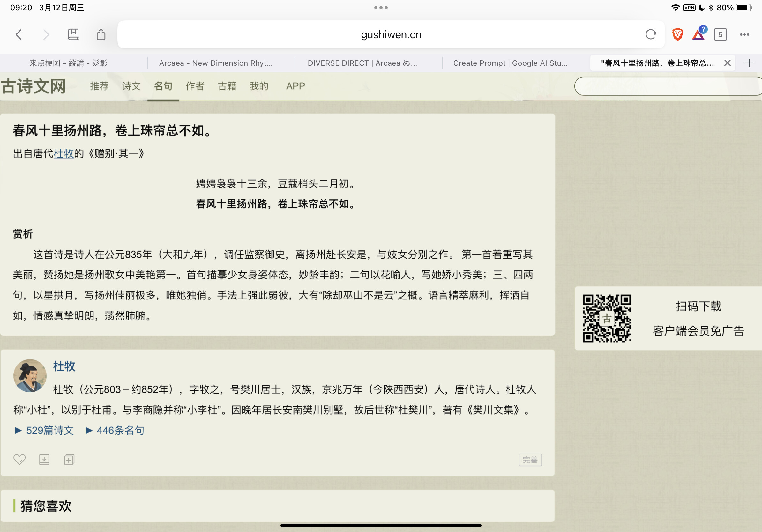Click the site search input box
762x532 pixels.
point(667,86)
